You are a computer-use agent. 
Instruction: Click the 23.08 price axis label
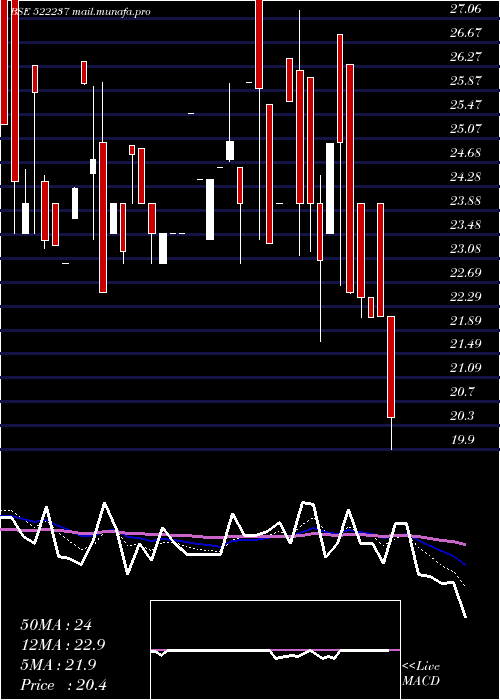point(466,250)
